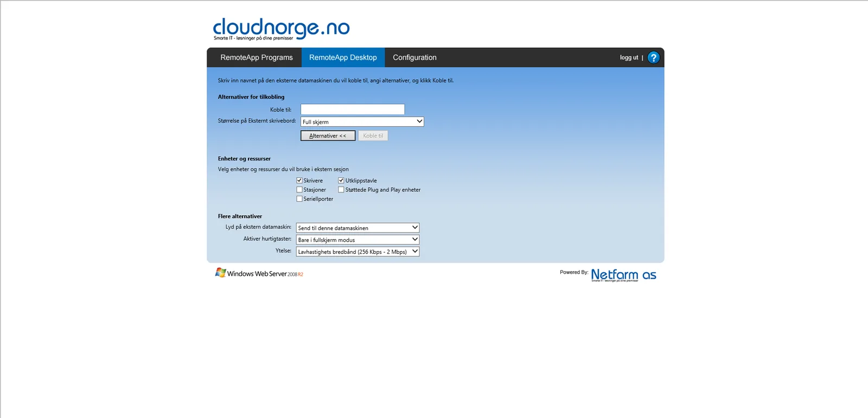Toggle the Utklippstavle checkbox
The width and height of the screenshot is (868, 418).
(x=341, y=181)
